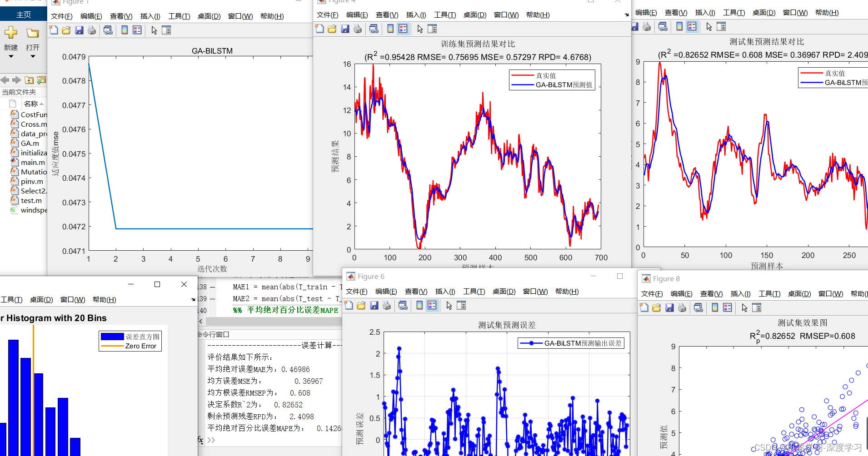Click the Link Plot icon in Figure 1

108,30
